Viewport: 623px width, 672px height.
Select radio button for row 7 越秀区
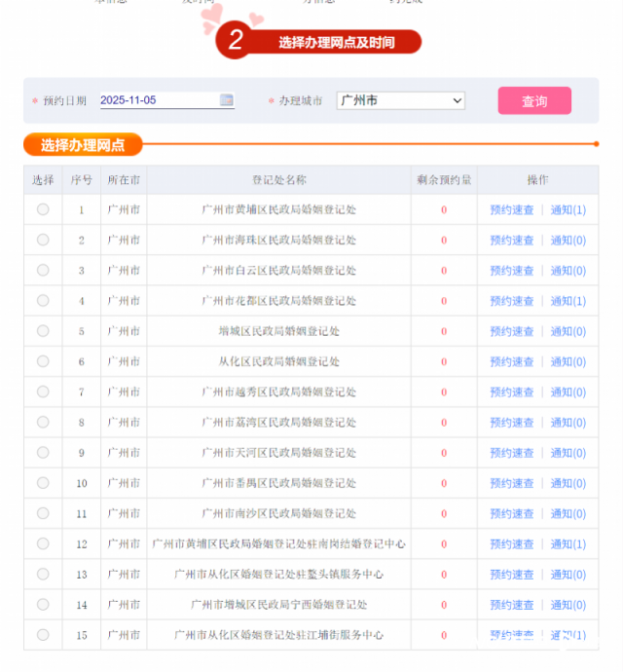43,392
